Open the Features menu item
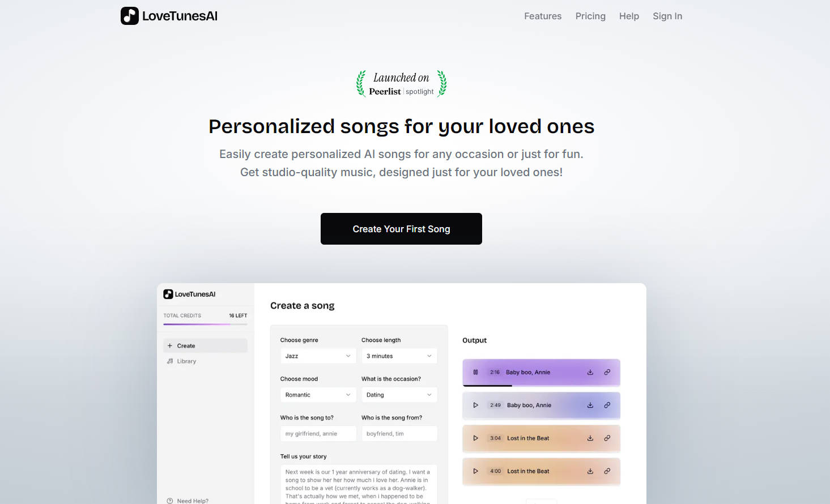Screen dimensions: 830x504 (543, 16)
